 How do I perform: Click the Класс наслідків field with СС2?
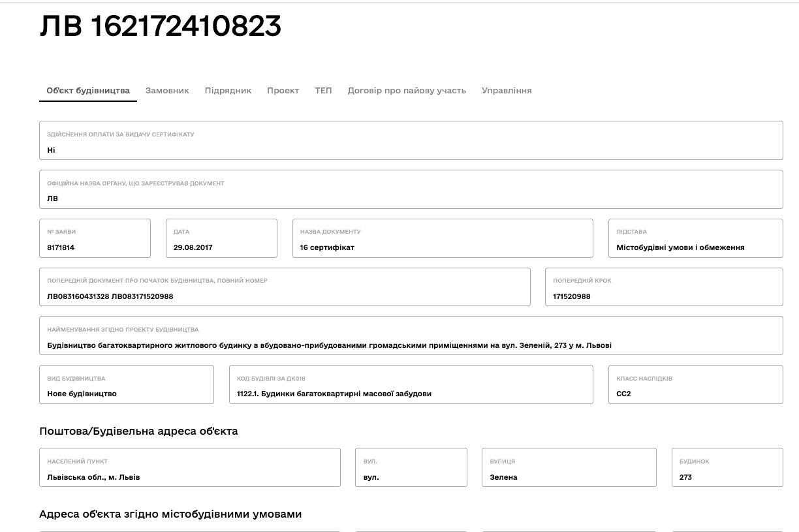click(x=696, y=384)
